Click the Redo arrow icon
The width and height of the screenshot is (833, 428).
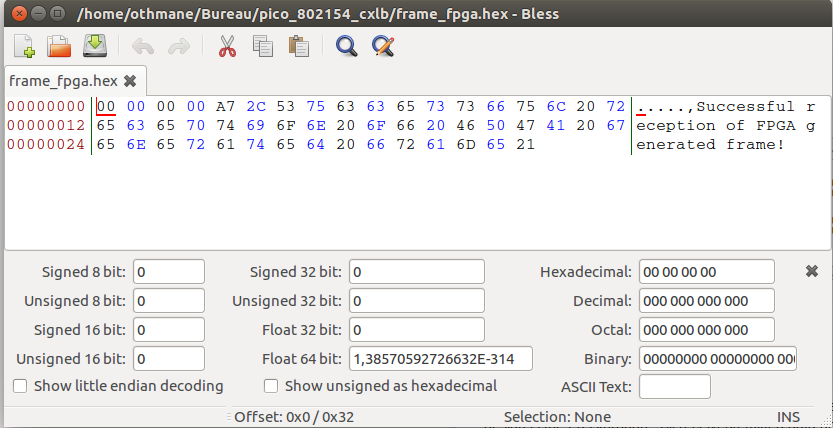179,46
